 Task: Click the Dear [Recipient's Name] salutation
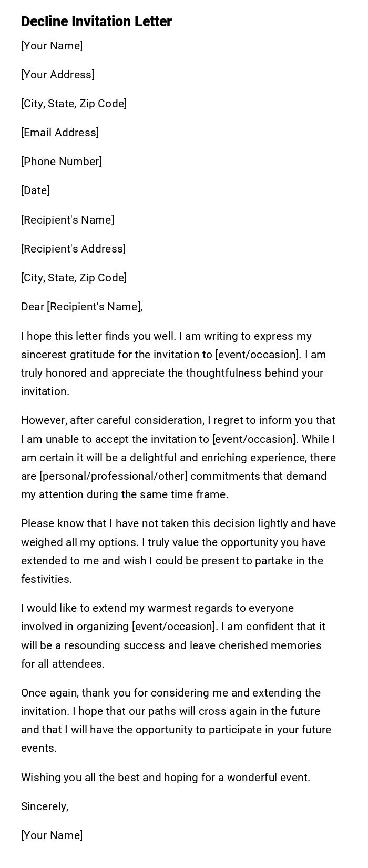(81, 307)
